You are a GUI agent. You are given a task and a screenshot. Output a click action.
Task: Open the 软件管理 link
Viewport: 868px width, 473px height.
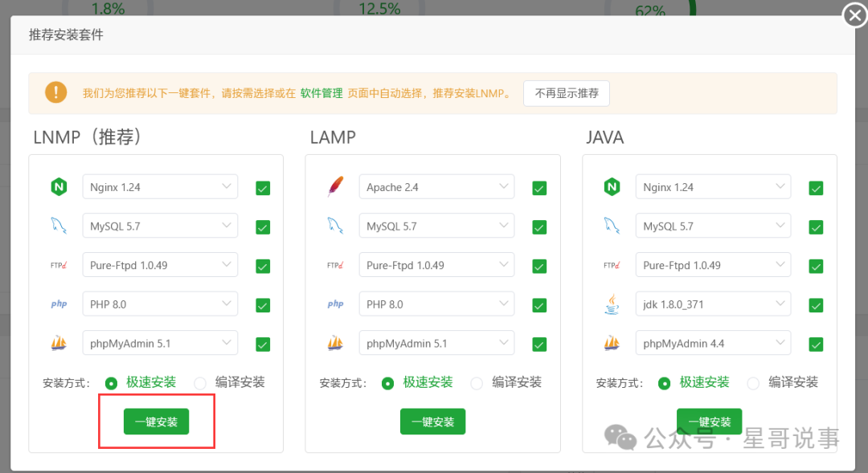321,93
